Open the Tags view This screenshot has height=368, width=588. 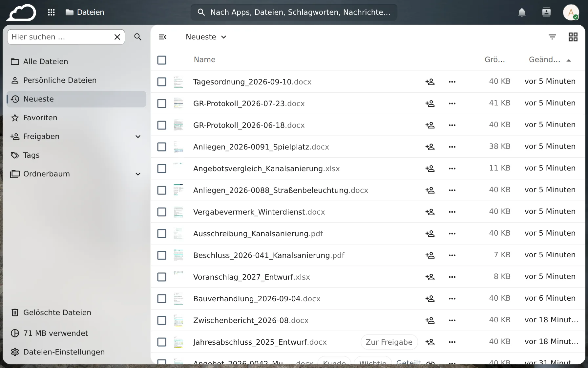76,155
